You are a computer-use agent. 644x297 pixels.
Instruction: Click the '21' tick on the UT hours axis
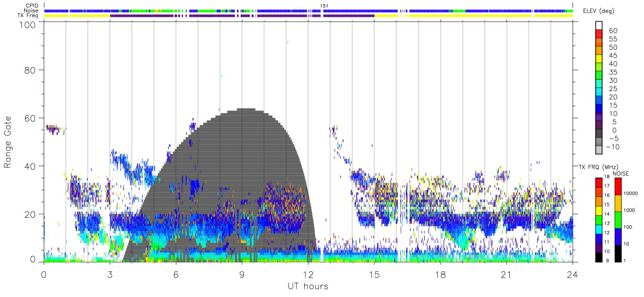click(506, 274)
